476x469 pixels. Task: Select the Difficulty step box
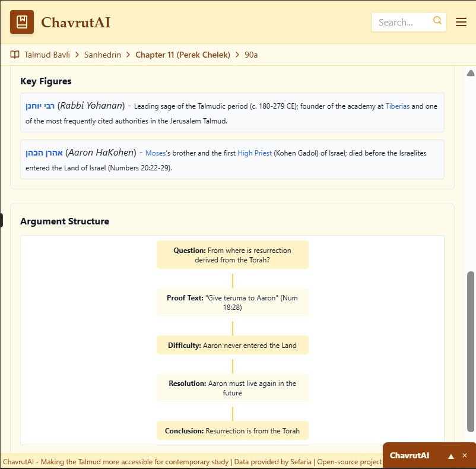232,345
